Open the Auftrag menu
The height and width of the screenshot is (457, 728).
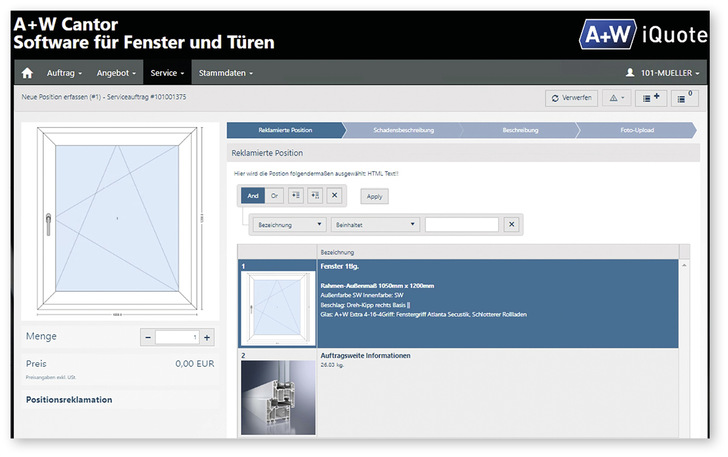coord(64,73)
